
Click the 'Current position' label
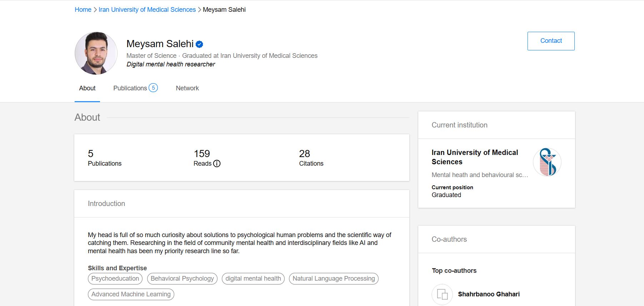[x=452, y=187]
